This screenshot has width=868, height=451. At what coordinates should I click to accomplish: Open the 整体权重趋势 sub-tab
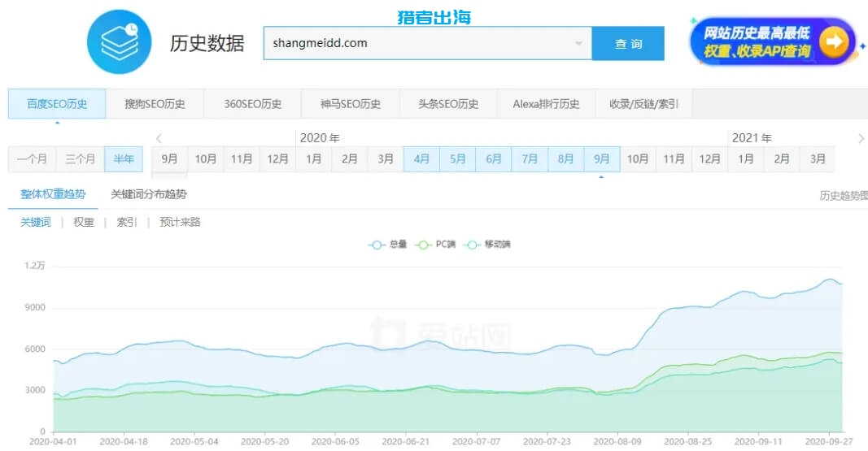pyautogui.click(x=53, y=194)
